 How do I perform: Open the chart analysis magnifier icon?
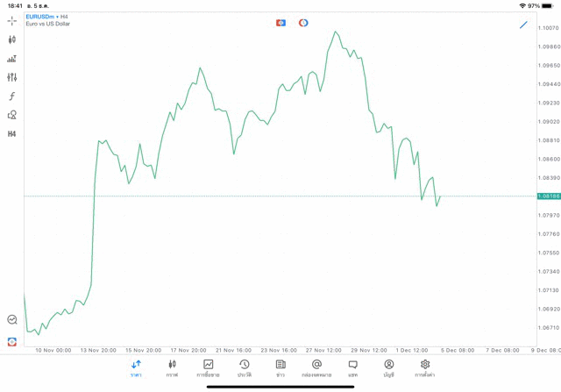pos(12,320)
